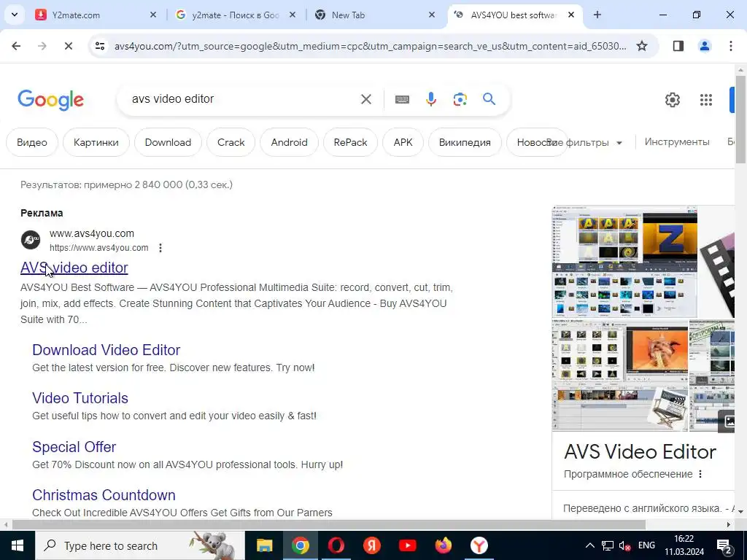
Task: Go forward with the arrow button
Action: pyautogui.click(x=42, y=46)
